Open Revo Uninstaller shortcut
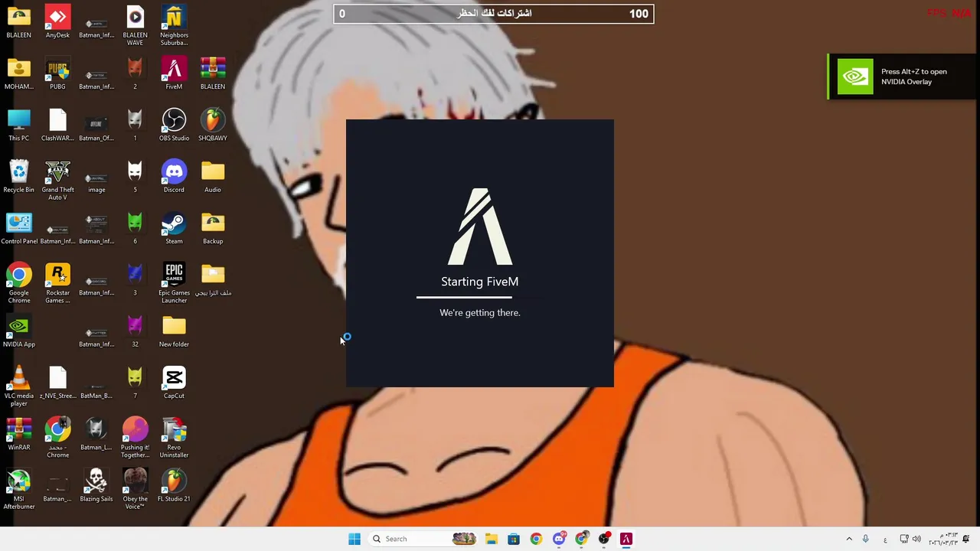The height and width of the screenshot is (551, 980). tap(174, 438)
